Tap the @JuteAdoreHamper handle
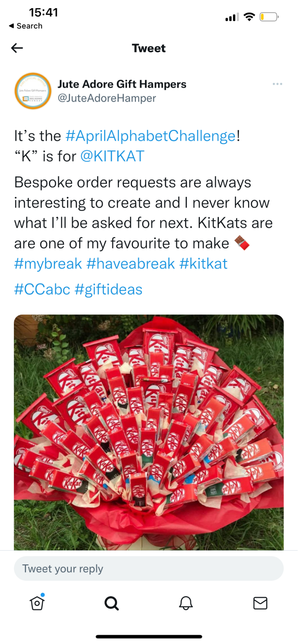The height and width of the screenshot is (644, 298). 107,98
